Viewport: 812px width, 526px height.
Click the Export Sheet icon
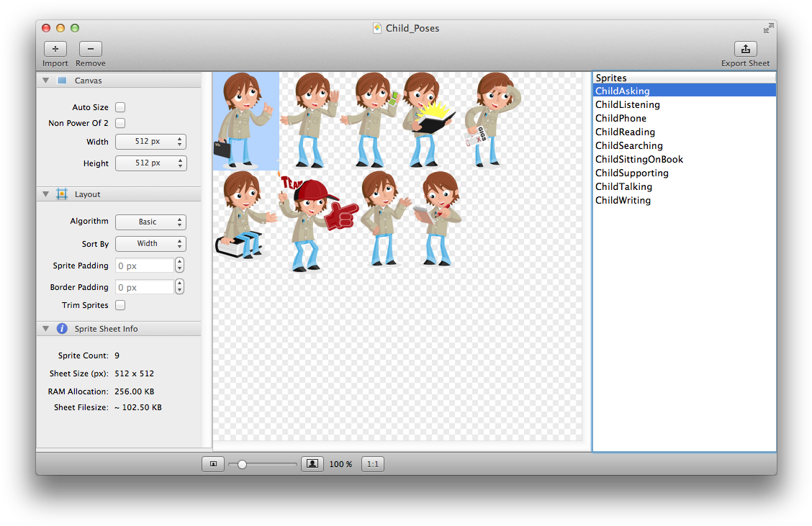tap(745, 49)
